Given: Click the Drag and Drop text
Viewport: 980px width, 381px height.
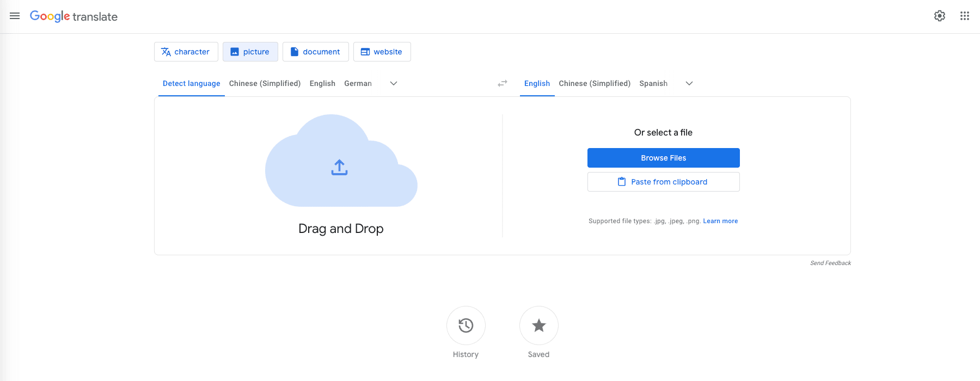Looking at the screenshot, I should (x=341, y=229).
